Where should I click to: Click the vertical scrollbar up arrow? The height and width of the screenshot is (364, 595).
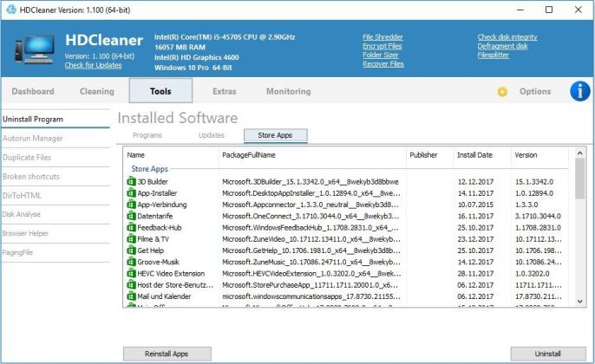pyautogui.click(x=579, y=153)
